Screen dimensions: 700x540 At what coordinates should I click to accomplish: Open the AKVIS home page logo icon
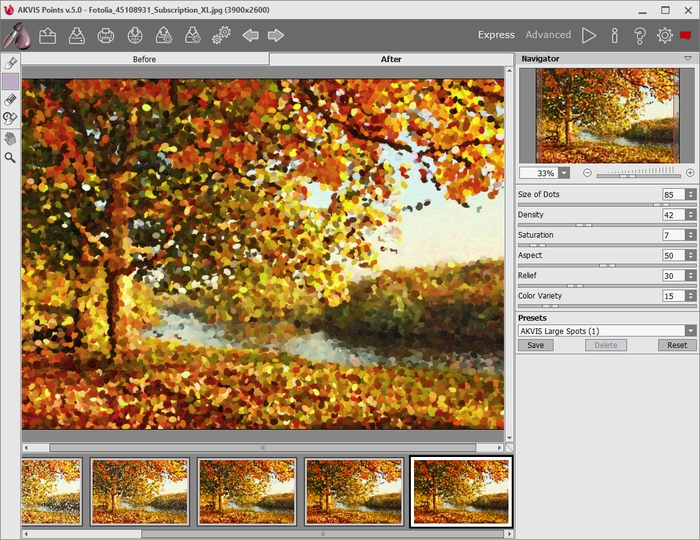16,35
